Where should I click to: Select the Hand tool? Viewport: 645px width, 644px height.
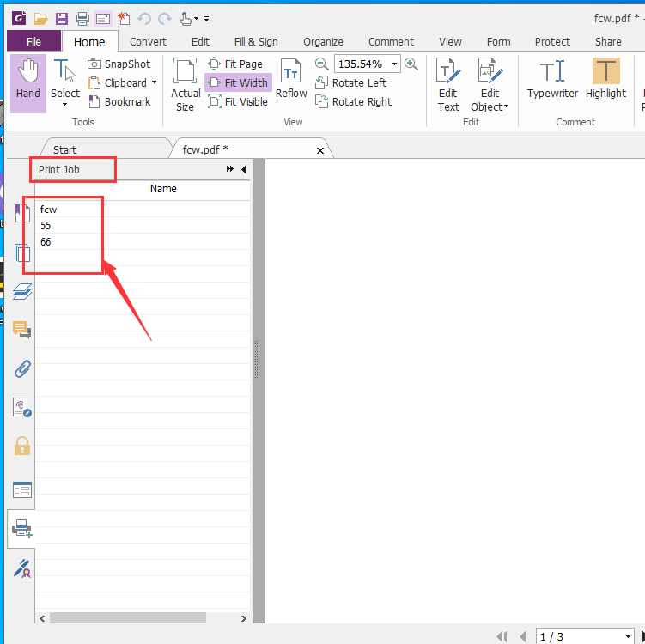[x=28, y=82]
